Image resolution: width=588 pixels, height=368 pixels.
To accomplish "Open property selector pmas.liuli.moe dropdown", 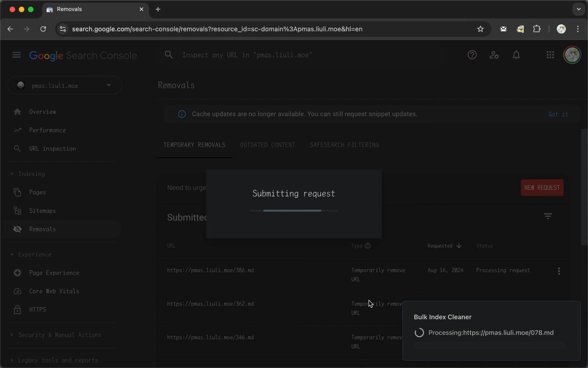I will pos(65,85).
